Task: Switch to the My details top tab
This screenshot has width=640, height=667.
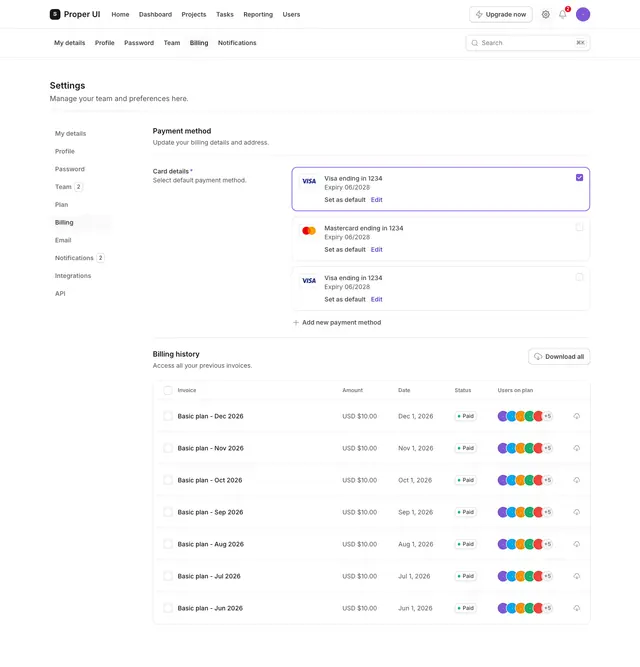Action: (x=69, y=43)
